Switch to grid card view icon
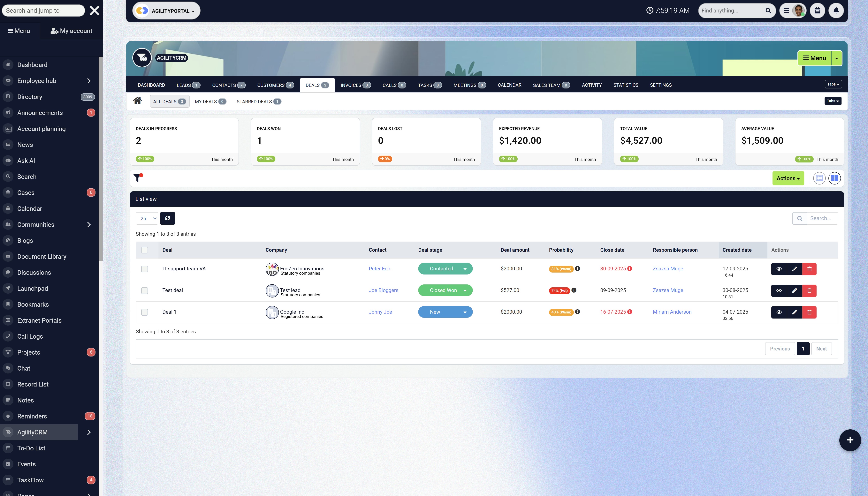This screenshot has width=868, height=496. [834, 178]
